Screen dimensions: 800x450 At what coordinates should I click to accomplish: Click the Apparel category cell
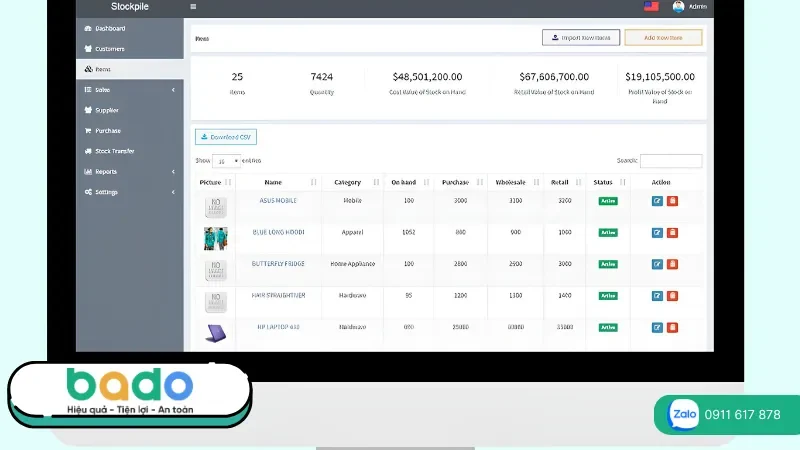click(x=353, y=232)
